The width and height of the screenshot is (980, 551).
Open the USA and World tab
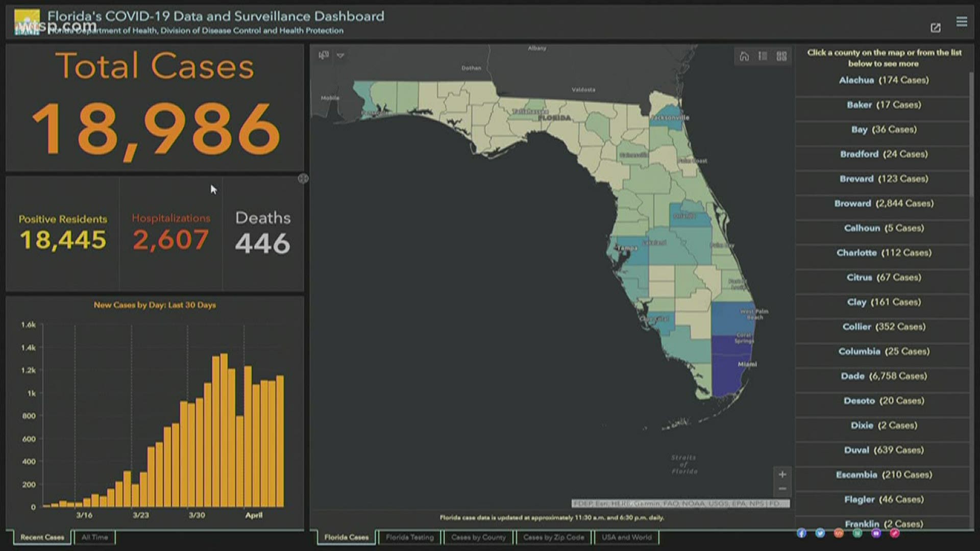(x=627, y=537)
